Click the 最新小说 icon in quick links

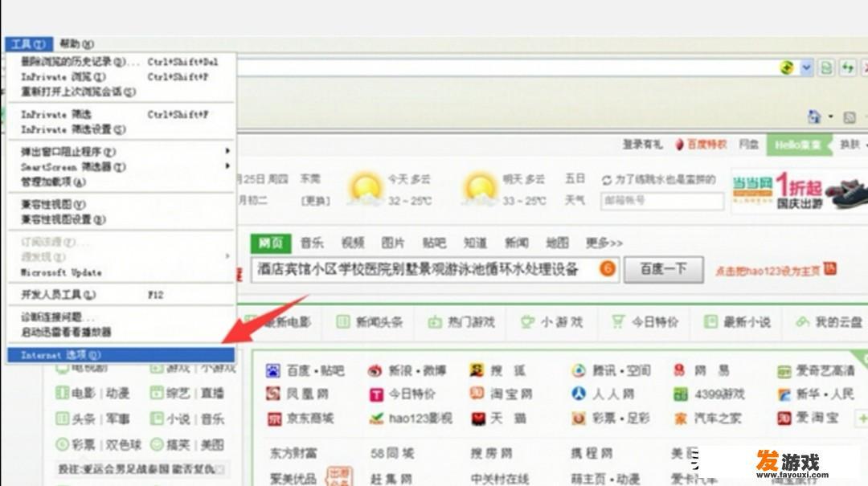[x=710, y=321]
